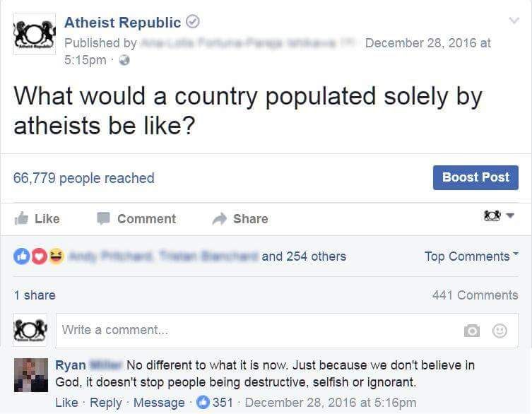Image resolution: width=532 pixels, height=414 pixels.
Task: Like Ryan's comment
Action: point(66,403)
